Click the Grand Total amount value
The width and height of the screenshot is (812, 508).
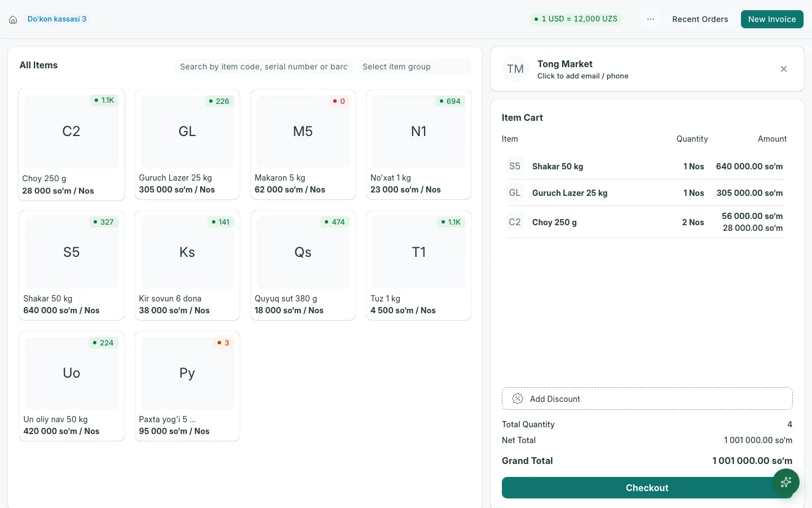click(752, 461)
